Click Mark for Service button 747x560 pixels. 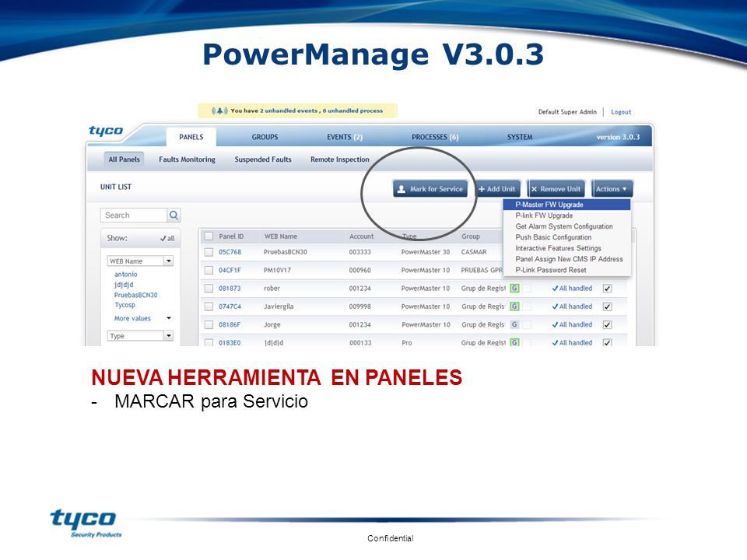tap(430, 189)
